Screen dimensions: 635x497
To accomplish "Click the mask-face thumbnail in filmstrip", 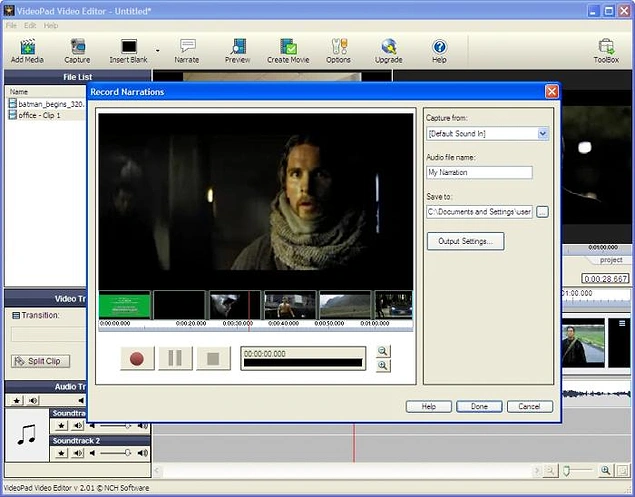I will tap(235, 305).
